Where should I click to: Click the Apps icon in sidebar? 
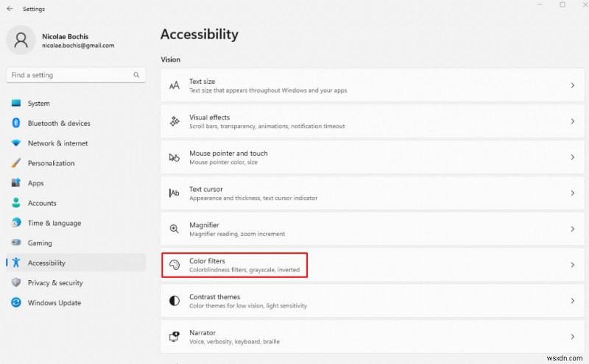tap(16, 183)
